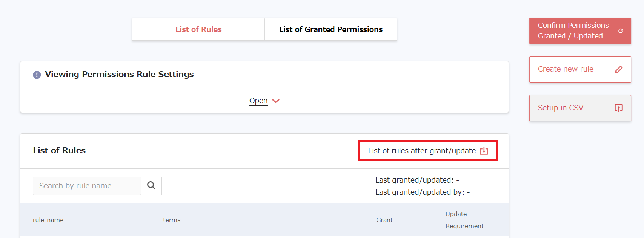Click the upload icon in Setup in CSV
This screenshot has width=644, height=238.
(618, 108)
